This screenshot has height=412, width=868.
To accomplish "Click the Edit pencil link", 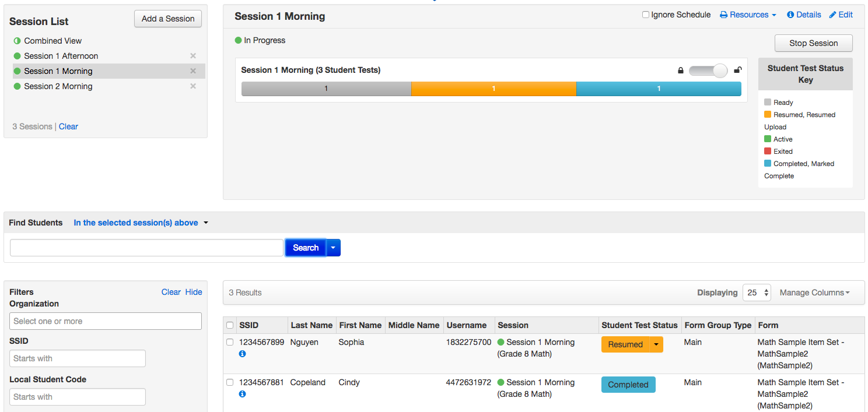I will (x=841, y=15).
